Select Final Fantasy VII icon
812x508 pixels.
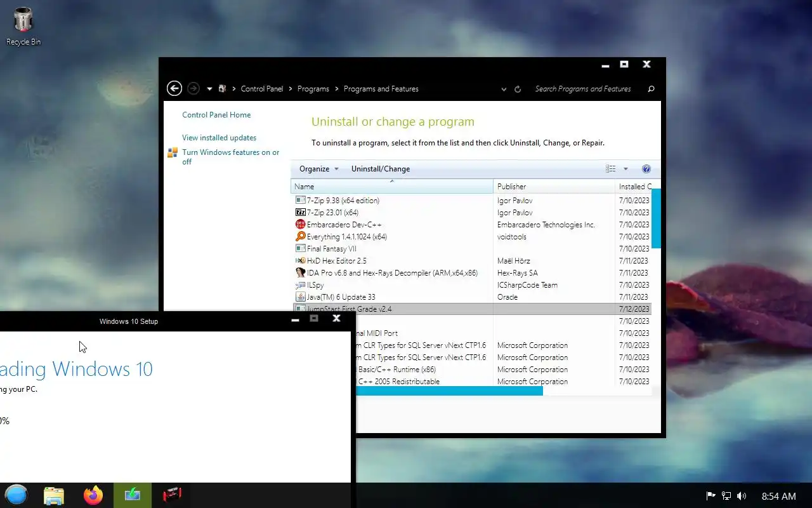(301, 249)
